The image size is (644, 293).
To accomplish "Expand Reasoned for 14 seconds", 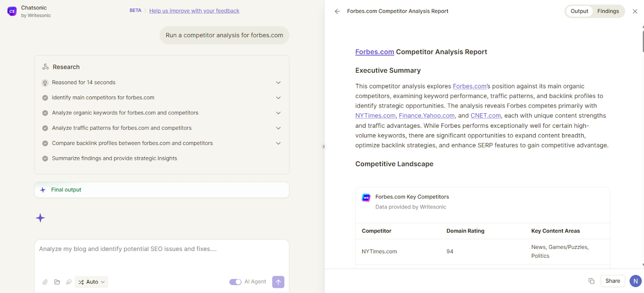I will coord(278,82).
